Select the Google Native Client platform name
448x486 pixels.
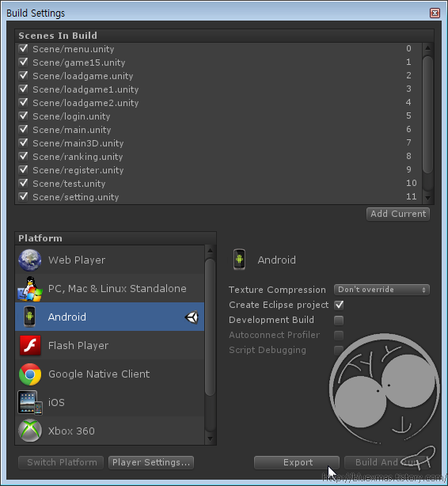point(99,374)
